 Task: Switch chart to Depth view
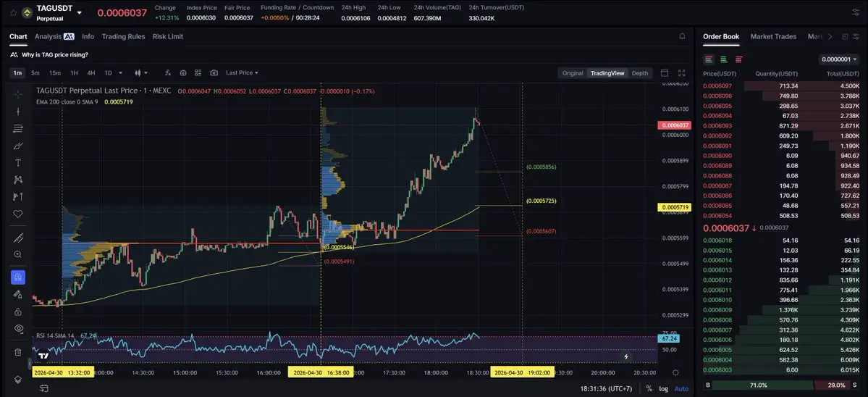tap(639, 73)
